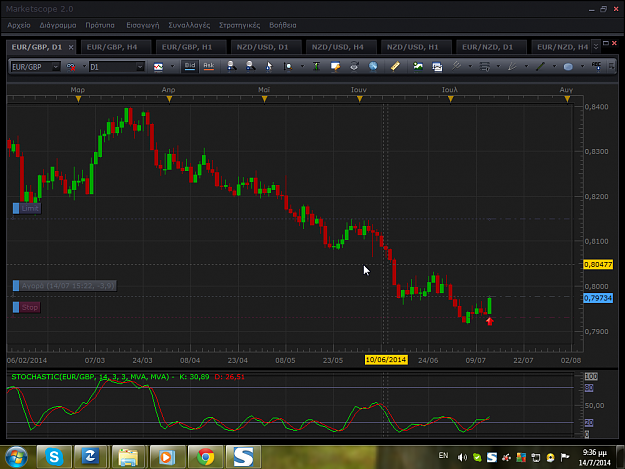Click the green vertical scale icon
Screen dimensions: 625x469
pyautogui.click(x=316, y=66)
